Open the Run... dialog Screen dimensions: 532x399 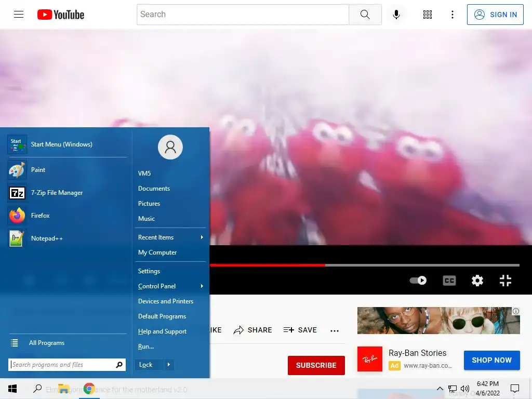146,347
